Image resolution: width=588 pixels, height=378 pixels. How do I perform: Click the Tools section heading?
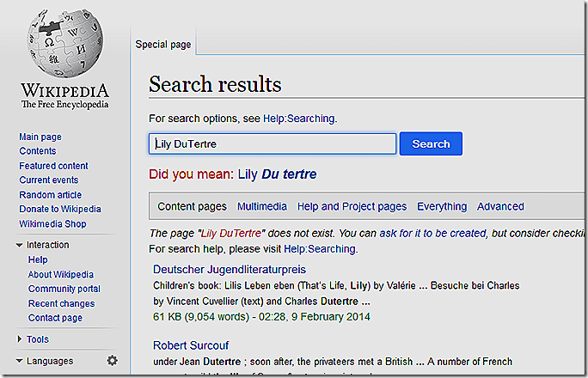point(38,339)
